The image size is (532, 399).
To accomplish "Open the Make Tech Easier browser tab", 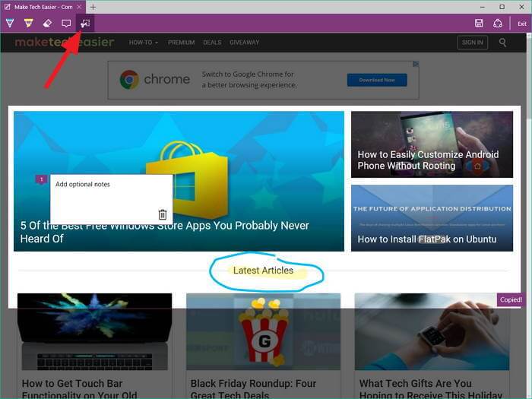I will pyautogui.click(x=43, y=7).
